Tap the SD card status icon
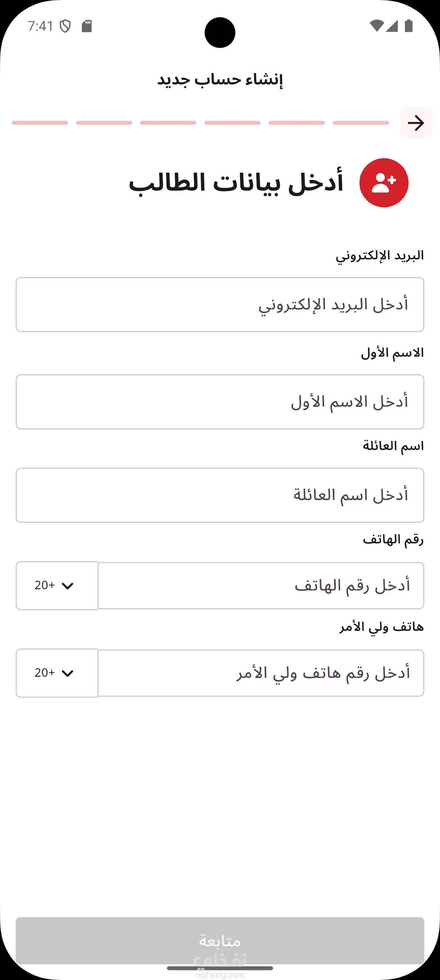Image resolution: width=440 pixels, height=980 pixels. tap(87, 26)
